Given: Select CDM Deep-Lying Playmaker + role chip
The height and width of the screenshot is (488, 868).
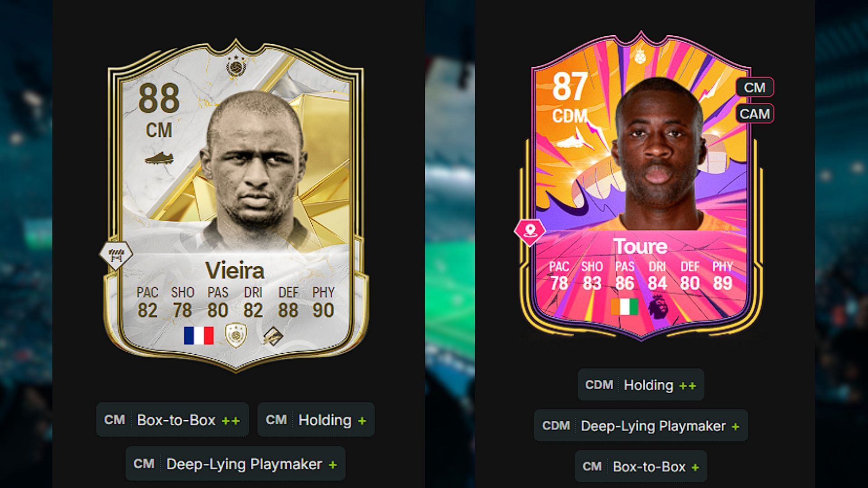Looking at the screenshot, I should coord(641,426).
